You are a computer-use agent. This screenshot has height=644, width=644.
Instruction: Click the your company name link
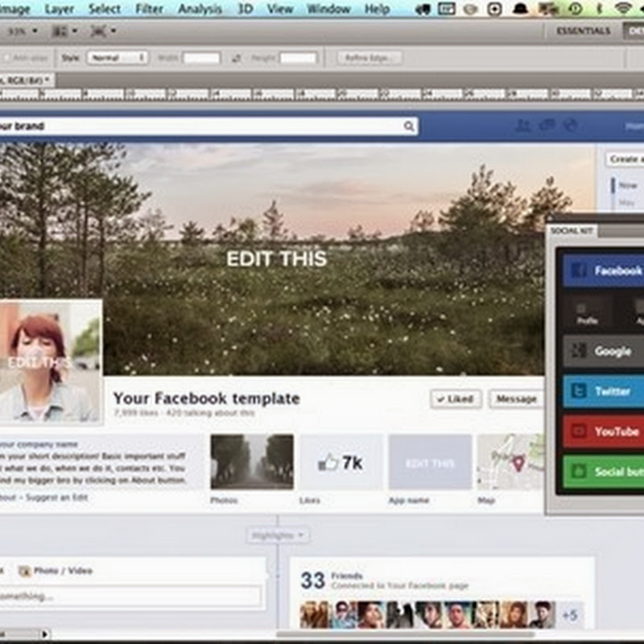[39, 444]
